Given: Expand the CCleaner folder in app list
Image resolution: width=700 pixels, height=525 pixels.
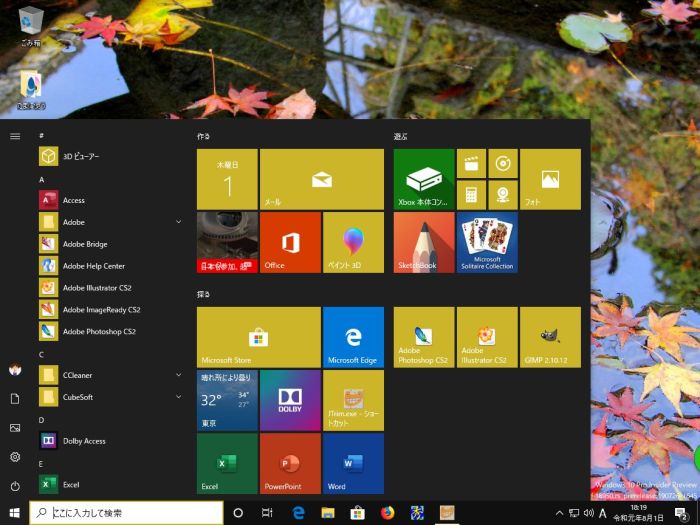Looking at the screenshot, I should [178, 375].
